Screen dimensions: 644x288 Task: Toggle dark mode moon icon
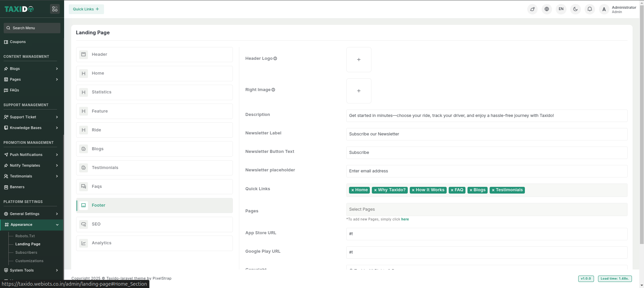pyautogui.click(x=575, y=9)
